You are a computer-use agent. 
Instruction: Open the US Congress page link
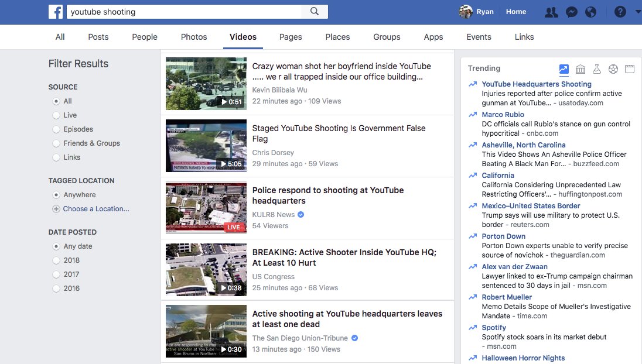pyautogui.click(x=273, y=276)
